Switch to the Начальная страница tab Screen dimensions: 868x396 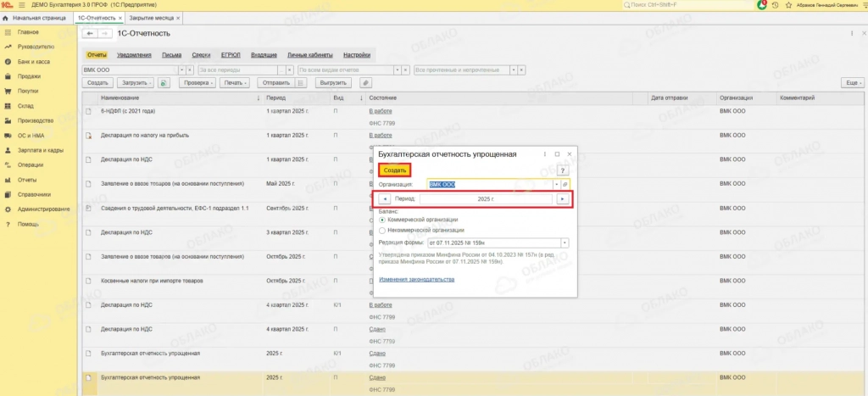(35, 19)
